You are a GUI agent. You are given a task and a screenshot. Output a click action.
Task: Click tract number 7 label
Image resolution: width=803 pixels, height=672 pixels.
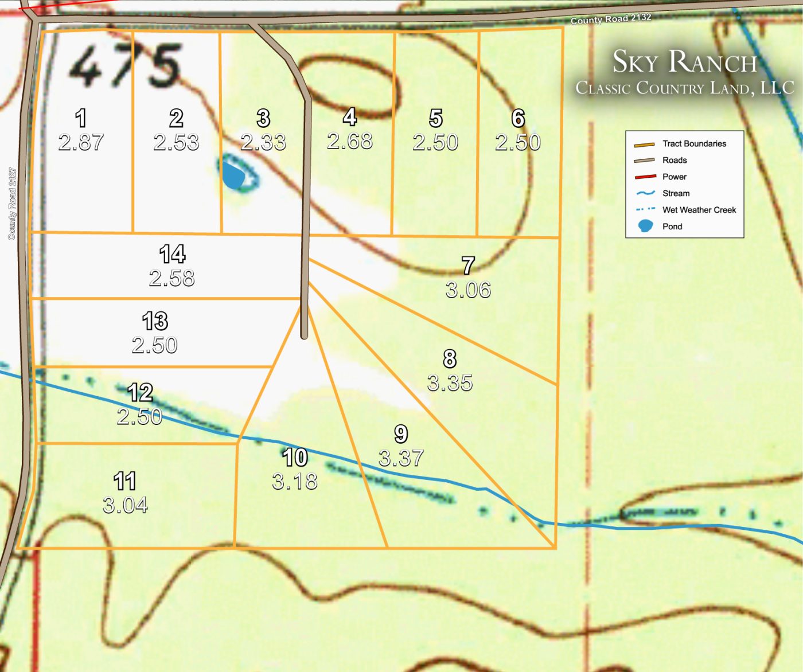pyautogui.click(x=469, y=265)
